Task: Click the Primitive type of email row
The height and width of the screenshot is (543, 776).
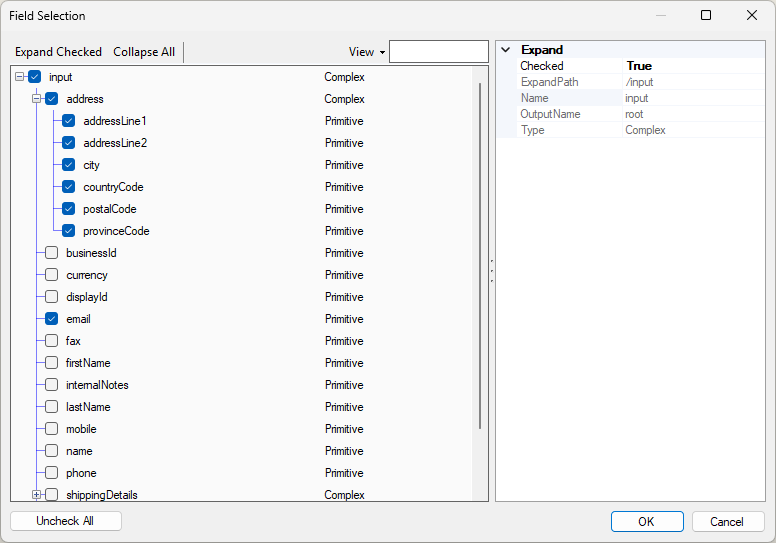Action: 344,319
